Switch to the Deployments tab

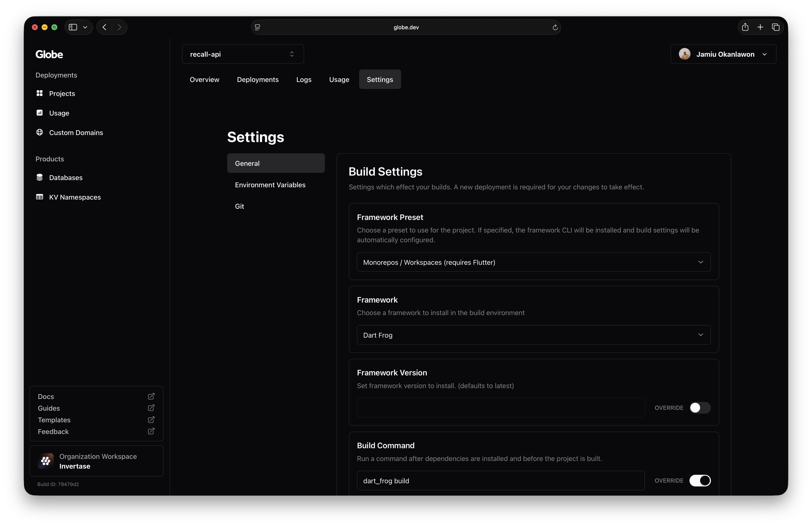point(258,79)
